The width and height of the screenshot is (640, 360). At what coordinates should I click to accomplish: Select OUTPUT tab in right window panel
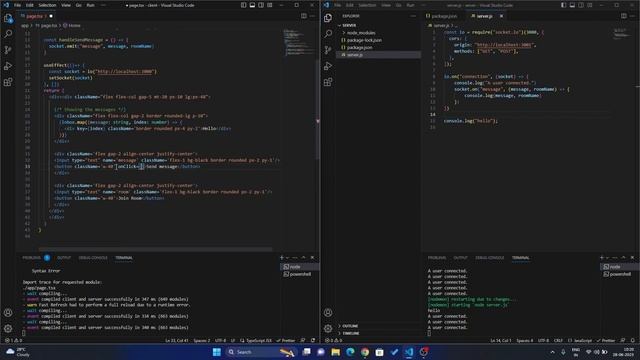460,258
